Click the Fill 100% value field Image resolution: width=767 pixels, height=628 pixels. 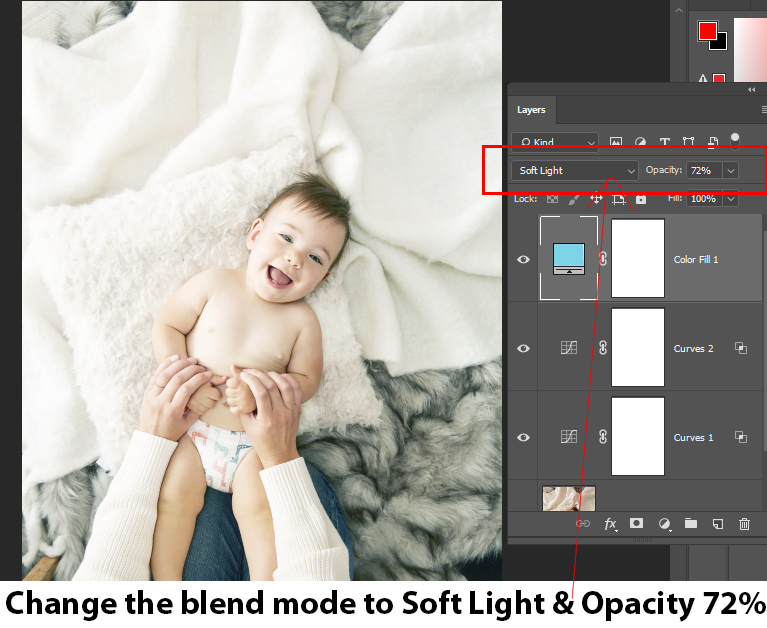[x=704, y=199]
